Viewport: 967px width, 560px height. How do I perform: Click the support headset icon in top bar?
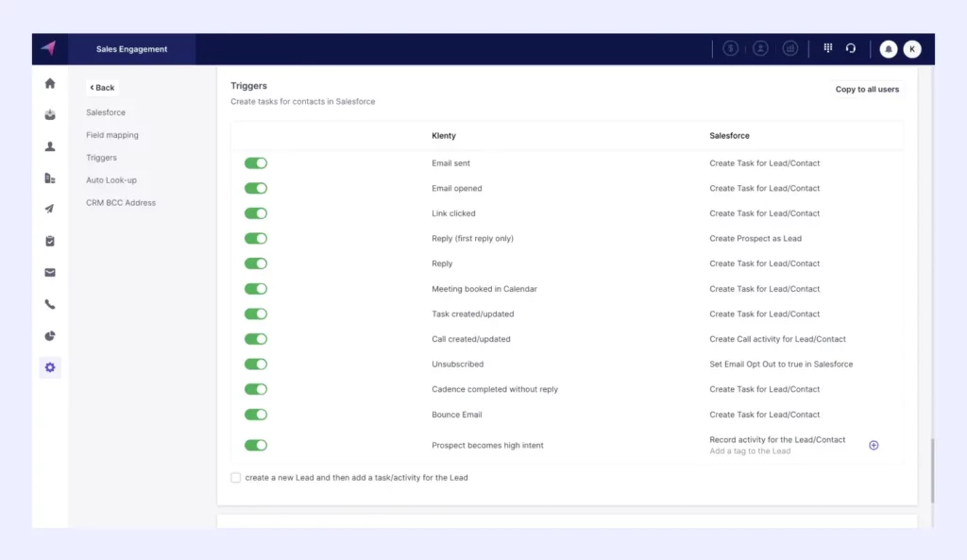coord(851,48)
